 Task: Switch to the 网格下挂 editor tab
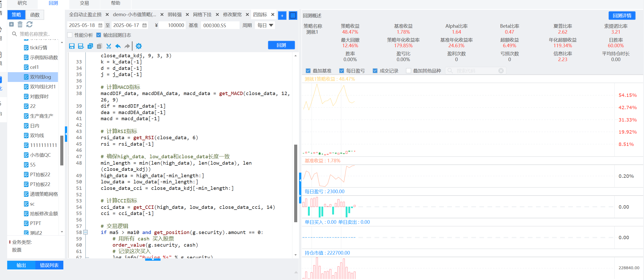[202, 15]
